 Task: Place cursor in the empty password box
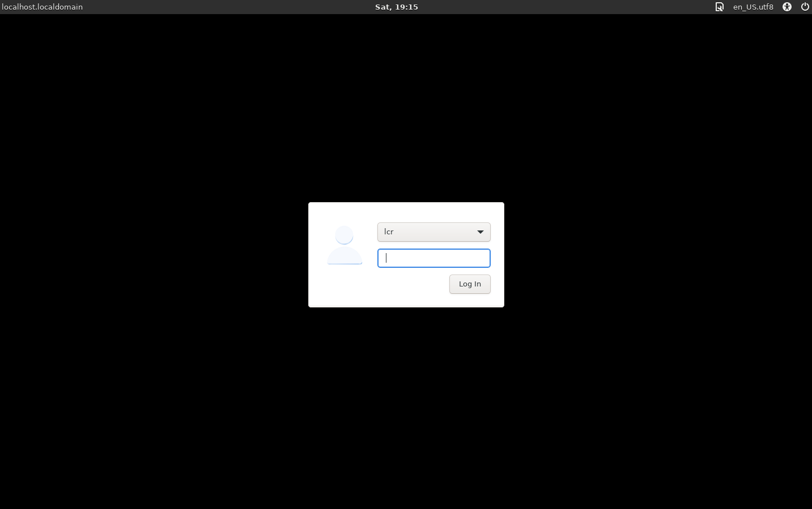433,258
